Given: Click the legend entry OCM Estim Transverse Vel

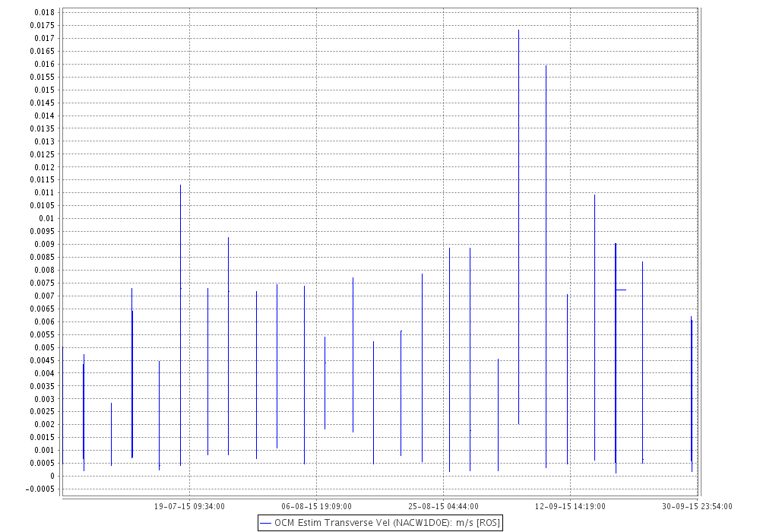Looking at the screenshot, I should 380,523.
